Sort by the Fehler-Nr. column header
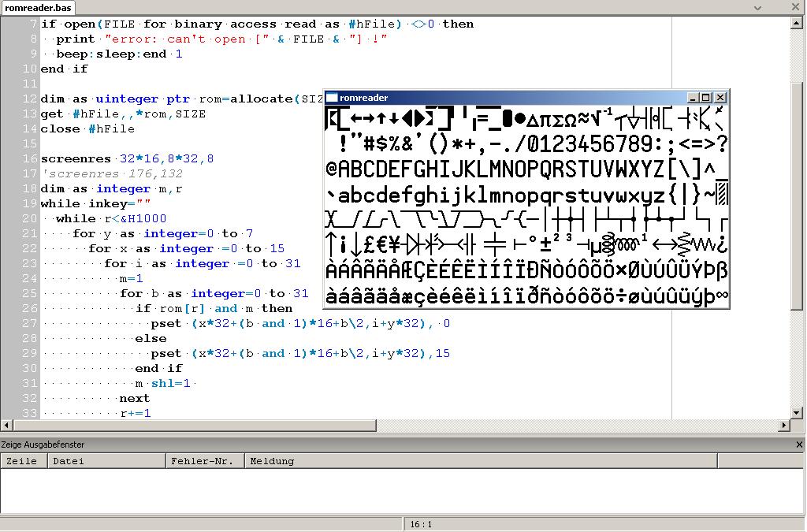Viewport: 807px width, 532px height. [x=203, y=461]
